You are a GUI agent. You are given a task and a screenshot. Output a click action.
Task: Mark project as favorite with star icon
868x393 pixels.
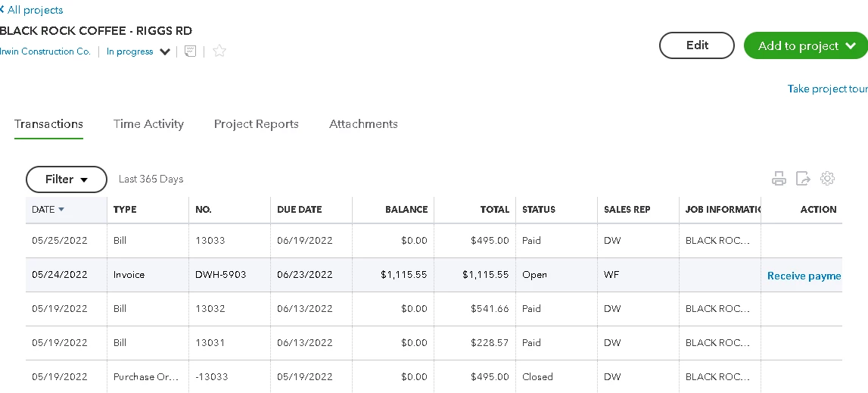tap(219, 51)
